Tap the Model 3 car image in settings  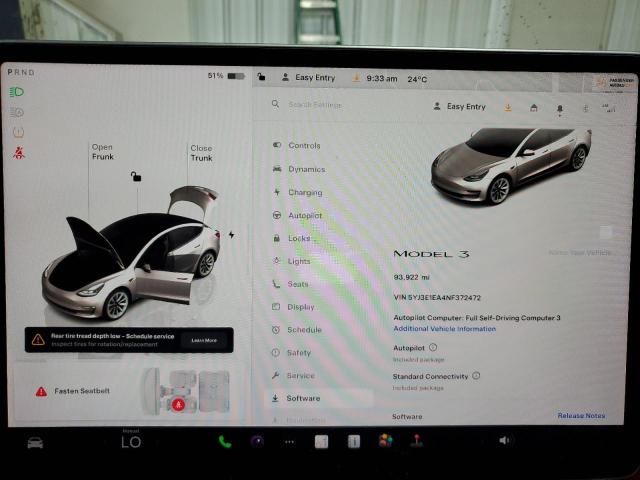(511, 165)
